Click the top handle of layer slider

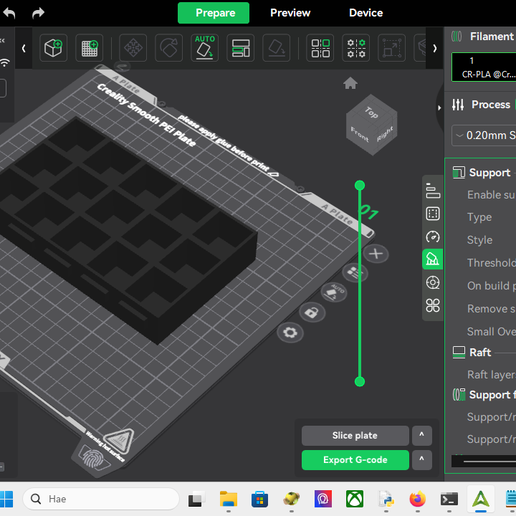point(360,185)
